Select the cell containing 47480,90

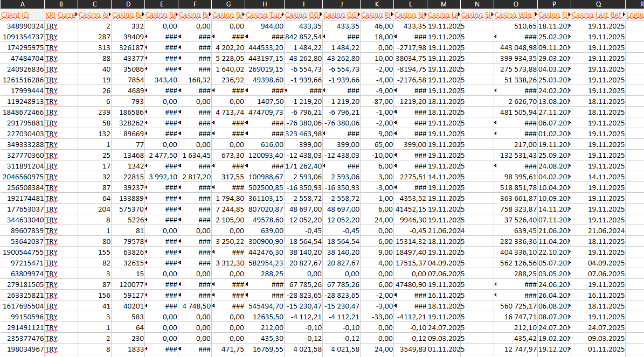click(410, 284)
